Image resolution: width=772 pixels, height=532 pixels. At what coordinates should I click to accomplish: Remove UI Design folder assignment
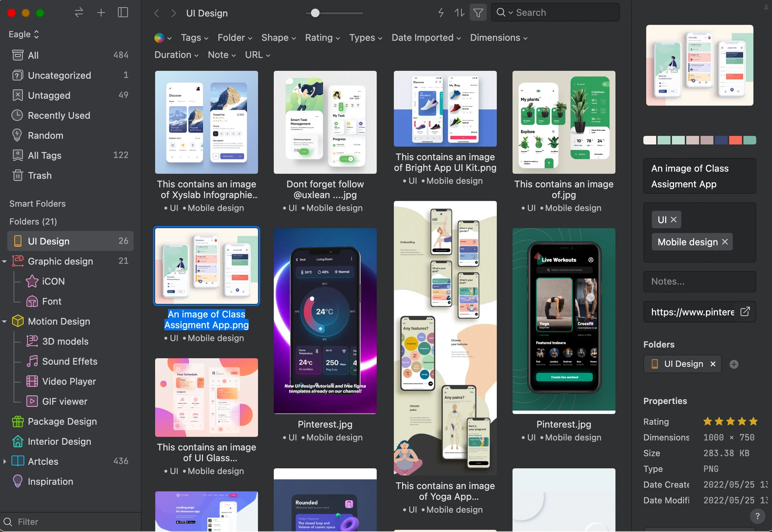[x=713, y=364]
